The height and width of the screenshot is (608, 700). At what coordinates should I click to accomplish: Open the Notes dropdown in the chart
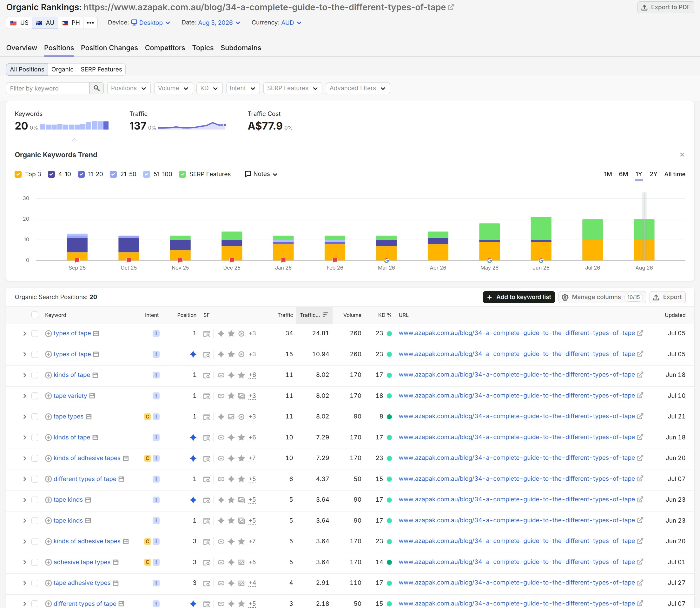pos(261,174)
